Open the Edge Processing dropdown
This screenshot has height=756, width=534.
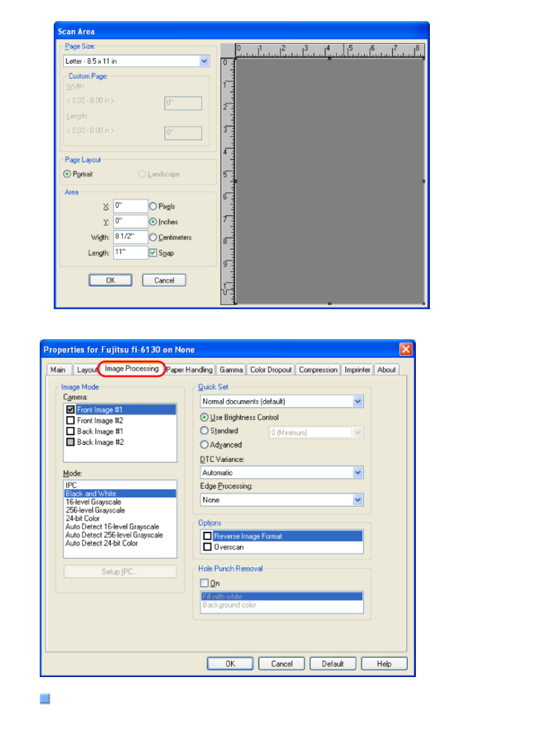(358, 500)
